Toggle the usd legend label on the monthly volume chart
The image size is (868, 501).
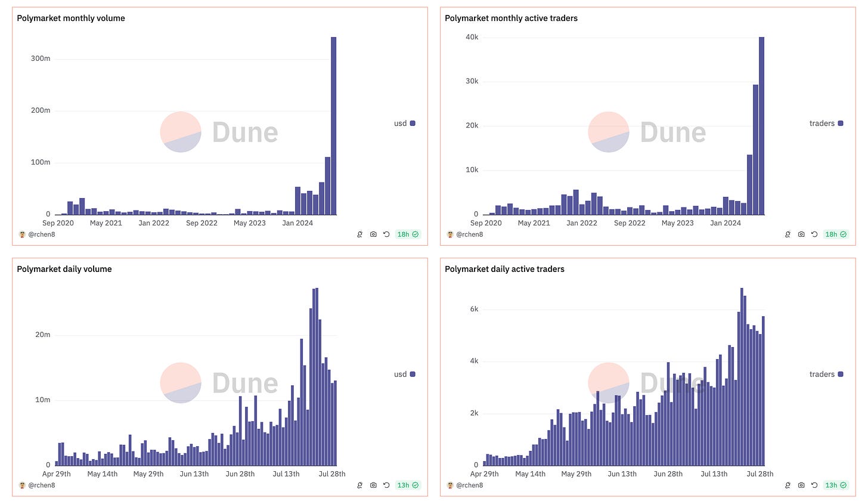[x=400, y=123]
